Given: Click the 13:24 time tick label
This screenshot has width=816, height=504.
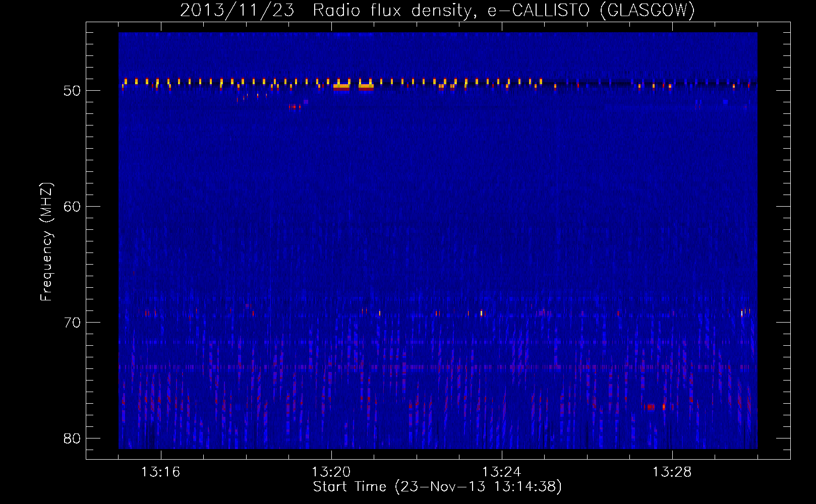Looking at the screenshot, I should 501,472.
